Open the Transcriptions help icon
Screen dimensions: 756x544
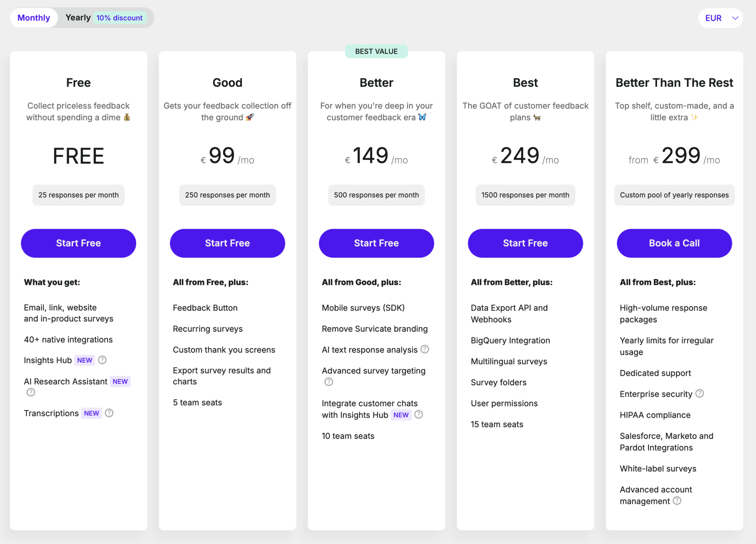click(109, 413)
